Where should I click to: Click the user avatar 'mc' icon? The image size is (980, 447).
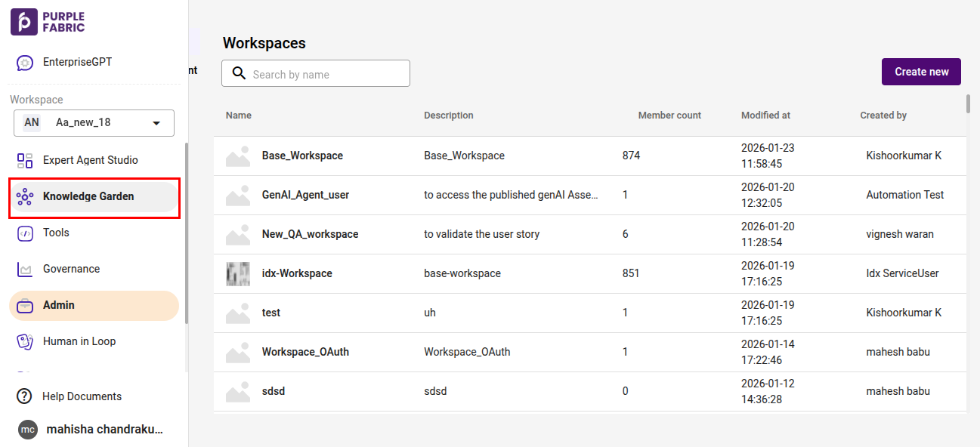28,430
